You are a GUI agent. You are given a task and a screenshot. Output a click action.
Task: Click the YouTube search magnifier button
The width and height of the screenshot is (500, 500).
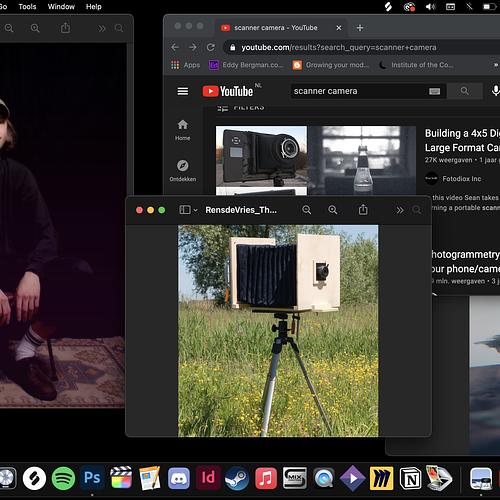(x=464, y=91)
